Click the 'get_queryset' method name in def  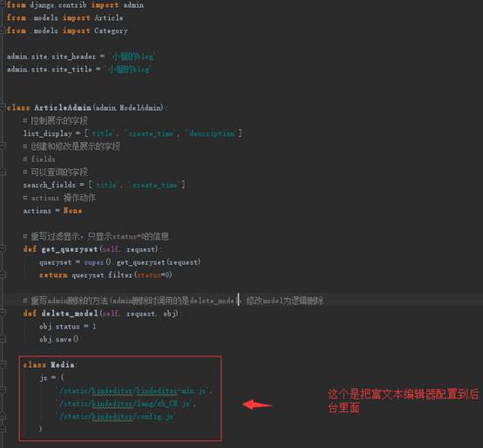pos(70,249)
